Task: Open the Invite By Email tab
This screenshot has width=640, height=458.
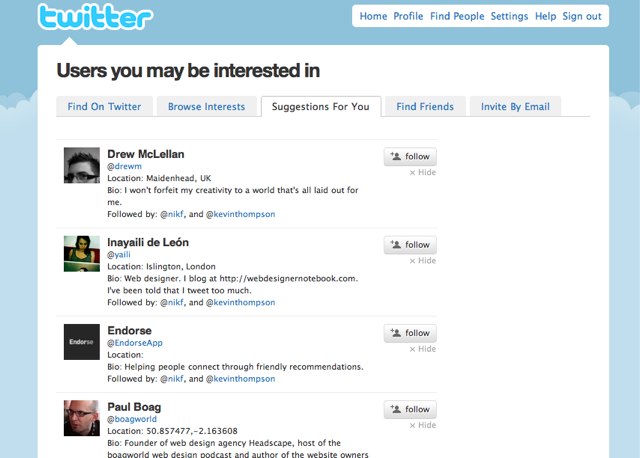Action: 515,107
